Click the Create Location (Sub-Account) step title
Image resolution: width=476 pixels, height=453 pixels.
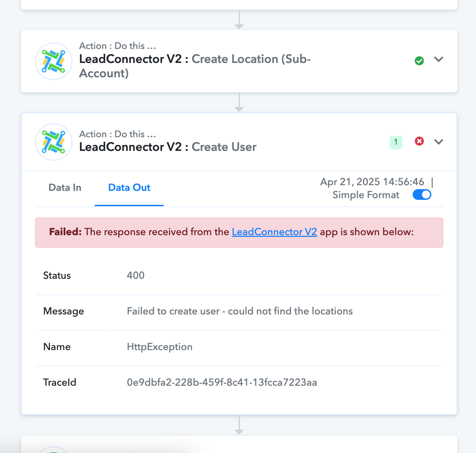195,66
